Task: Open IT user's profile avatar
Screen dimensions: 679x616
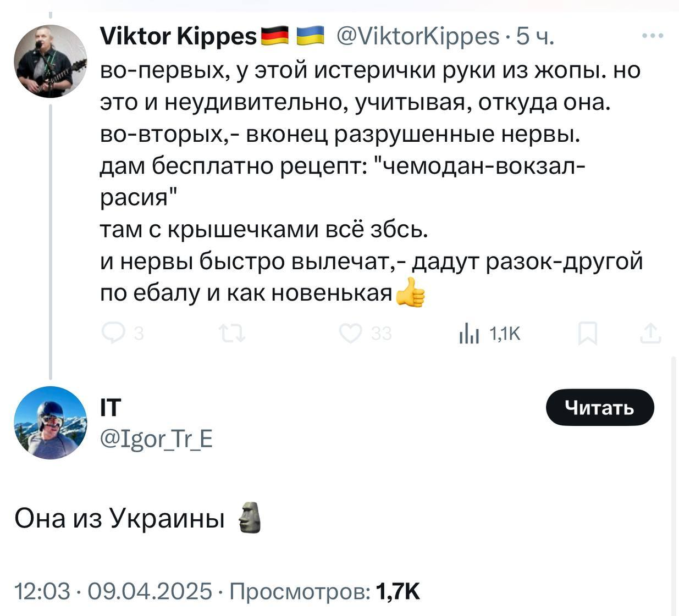Action: pyautogui.click(x=50, y=423)
